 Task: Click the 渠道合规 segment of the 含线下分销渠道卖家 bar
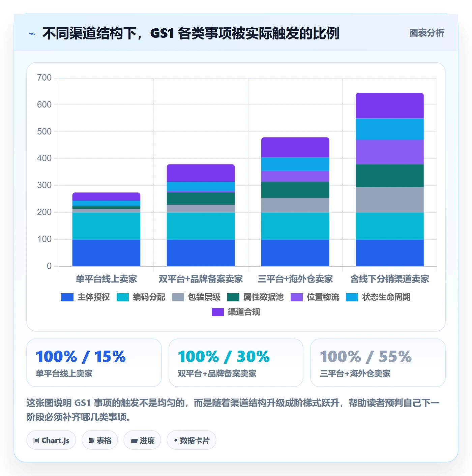tap(390, 106)
